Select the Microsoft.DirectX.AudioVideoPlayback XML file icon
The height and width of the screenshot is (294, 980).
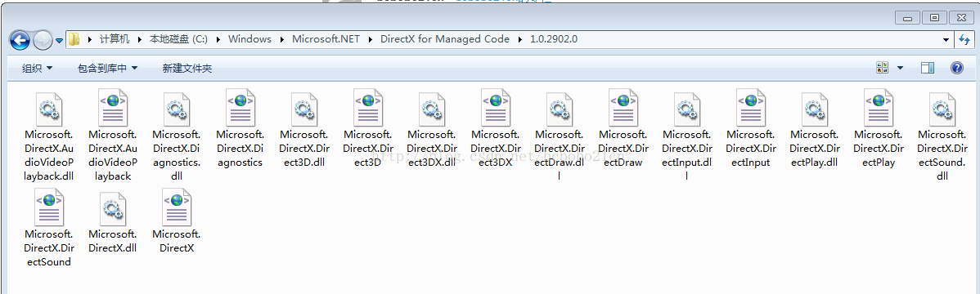click(x=113, y=108)
